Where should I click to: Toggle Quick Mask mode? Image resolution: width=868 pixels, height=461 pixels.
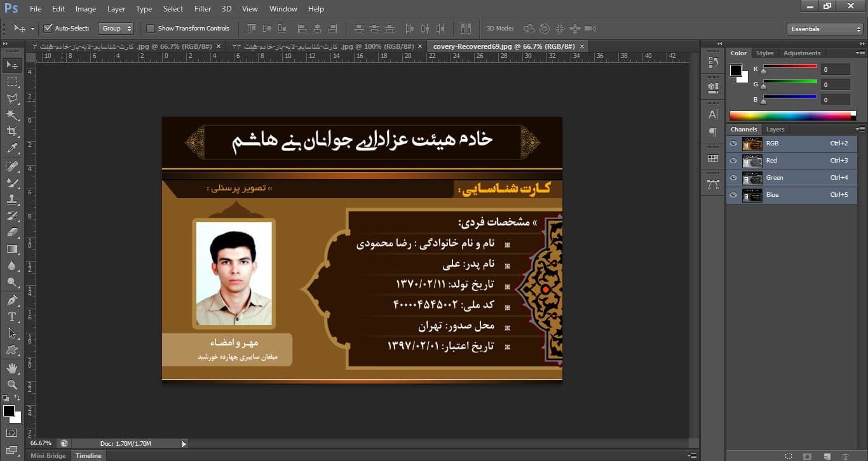tap(12, 433)
